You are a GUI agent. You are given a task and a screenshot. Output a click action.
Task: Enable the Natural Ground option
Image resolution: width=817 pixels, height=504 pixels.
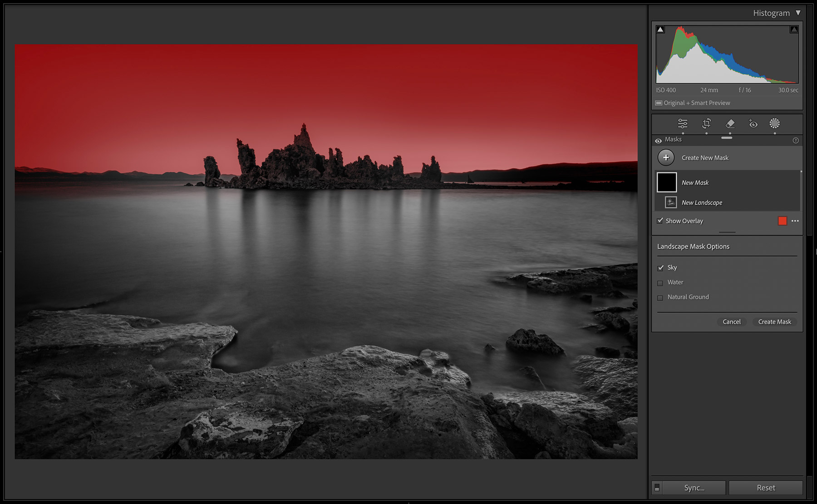coord(660,298)
